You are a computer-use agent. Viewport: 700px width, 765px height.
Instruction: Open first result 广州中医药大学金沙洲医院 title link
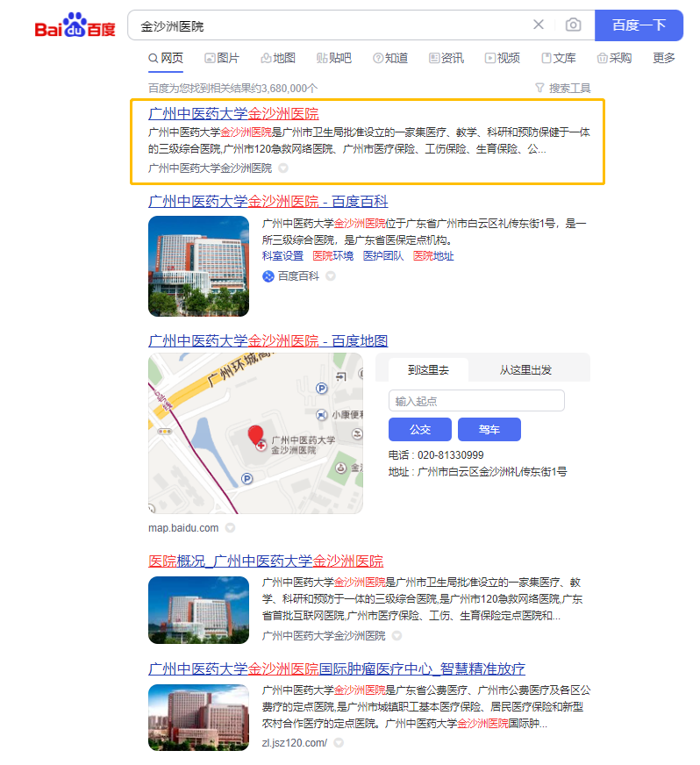point(233,114)
